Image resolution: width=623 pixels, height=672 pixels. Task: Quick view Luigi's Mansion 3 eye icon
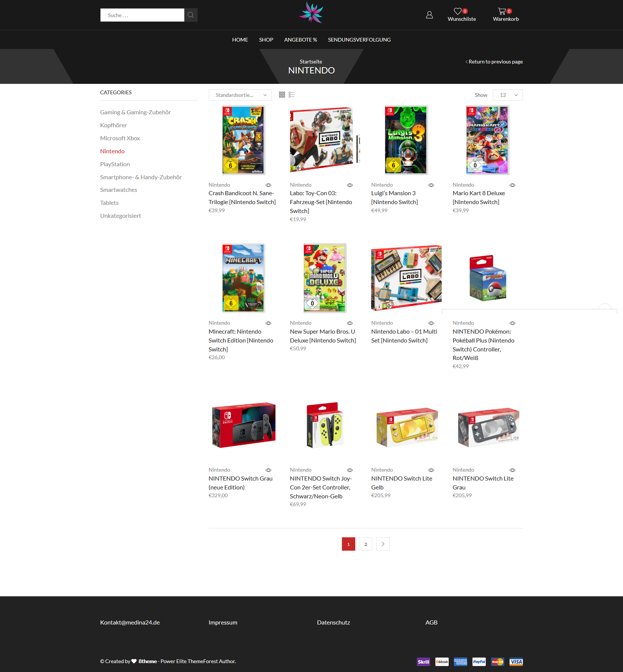click(x=431, y=185)
